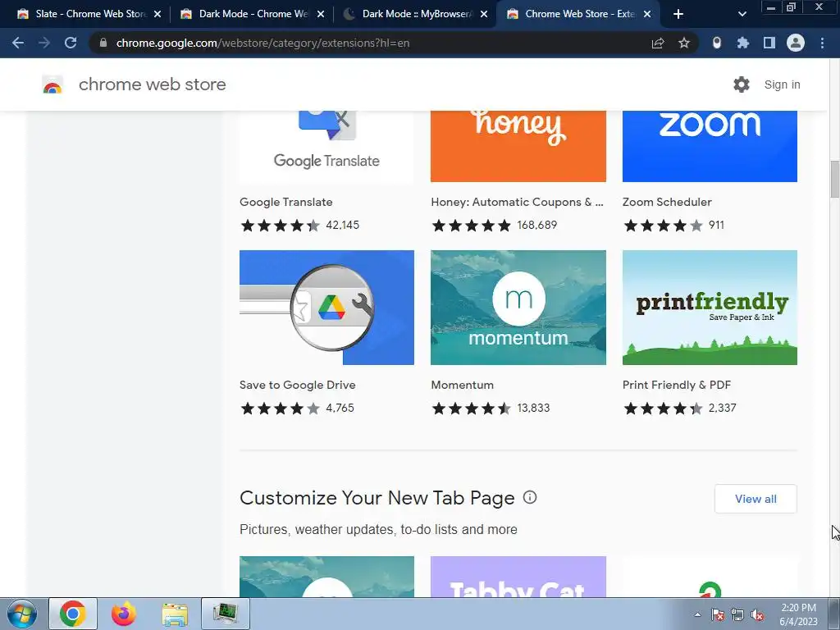Close the Slate tab
Viewport: 840px width, 630px height.
157,15
